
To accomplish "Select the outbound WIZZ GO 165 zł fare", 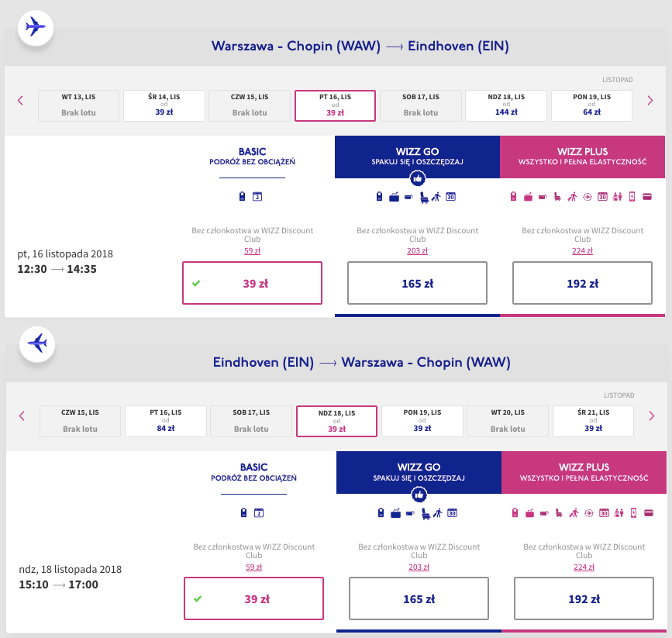I will pyautogui.click(x=417, y=283).
